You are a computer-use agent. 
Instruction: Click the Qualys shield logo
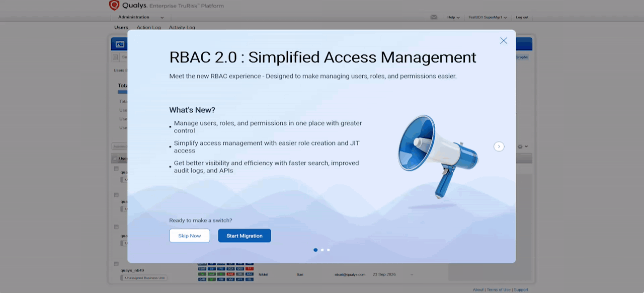(114, 6)
